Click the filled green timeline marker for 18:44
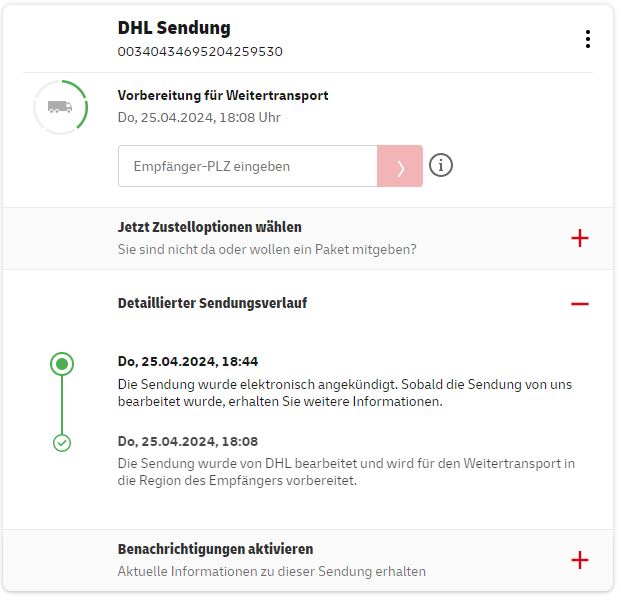The image size is (621, 601). coord(62,364)
